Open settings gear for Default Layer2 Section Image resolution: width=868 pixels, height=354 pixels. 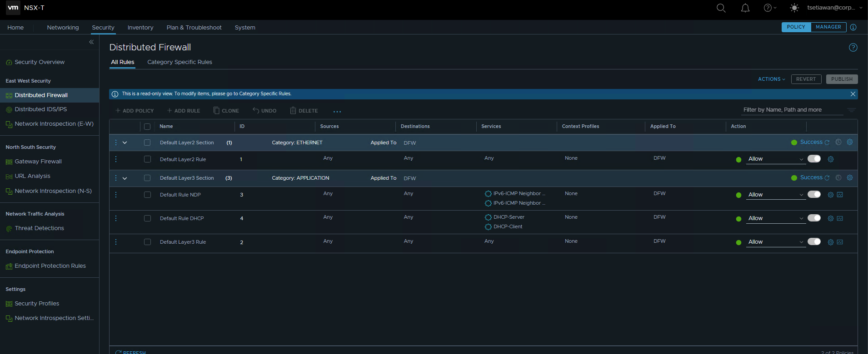click(850, 142)
